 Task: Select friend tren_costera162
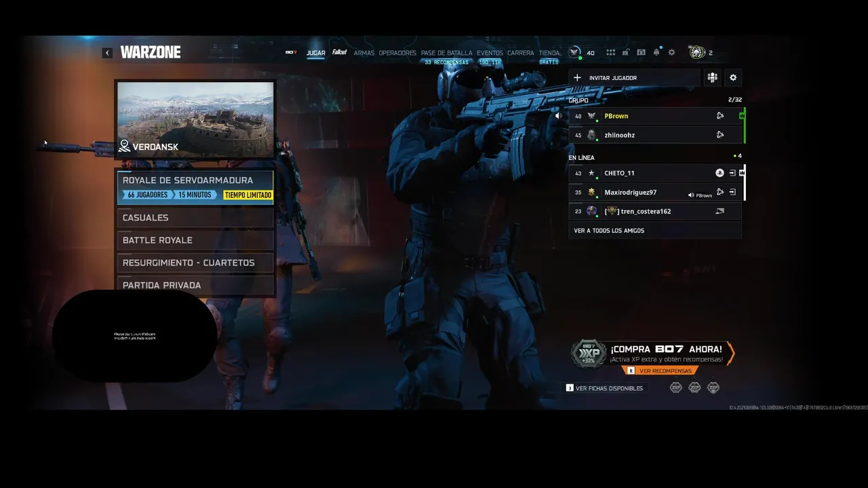point(654,211)
